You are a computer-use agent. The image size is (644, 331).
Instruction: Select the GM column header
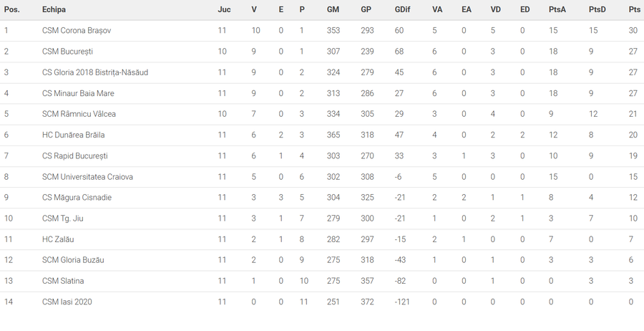333,9
